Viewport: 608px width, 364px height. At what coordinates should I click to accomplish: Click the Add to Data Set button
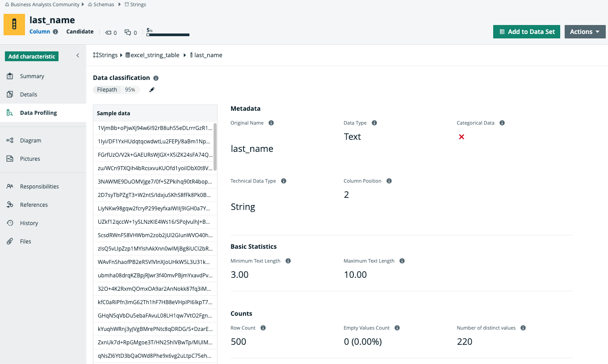(526, 32)
